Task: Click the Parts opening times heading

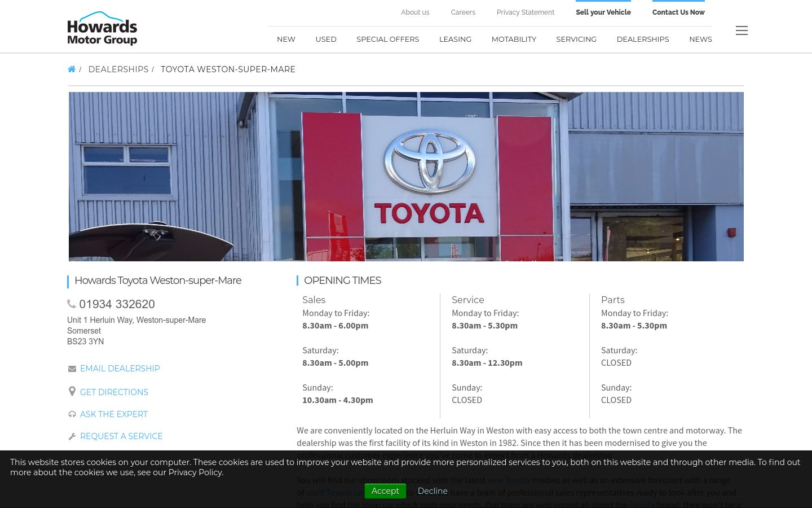Action: (x=613, y=300)
